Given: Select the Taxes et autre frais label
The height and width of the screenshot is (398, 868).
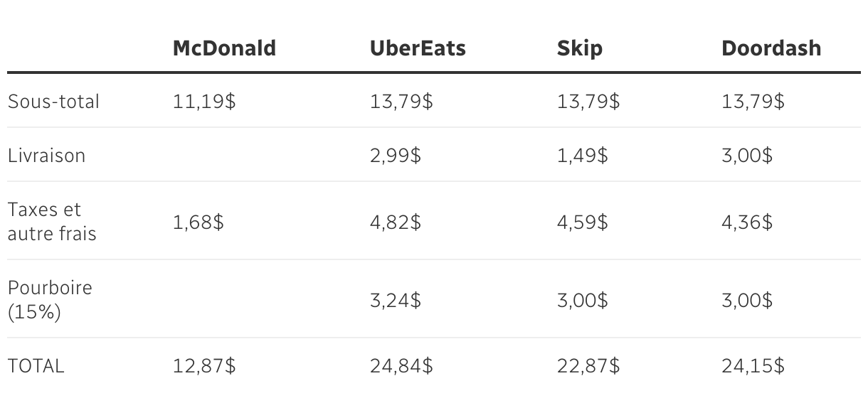Looking at the screenshot, I should click(51, 221).
